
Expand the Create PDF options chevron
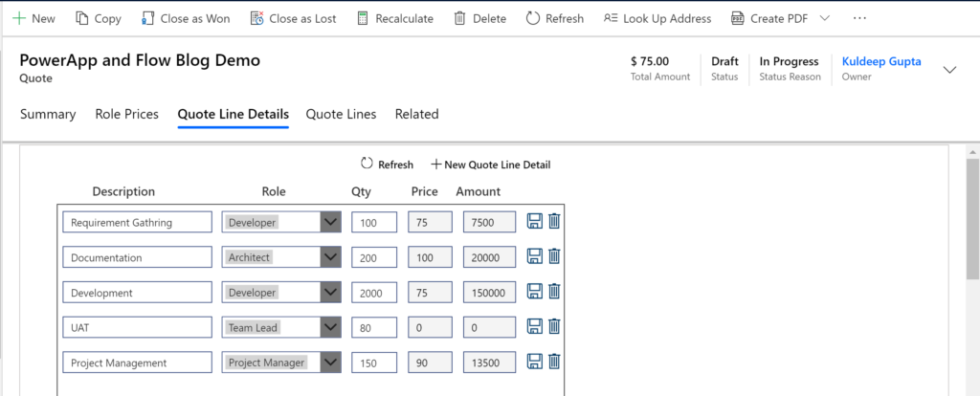pos(824,18)
